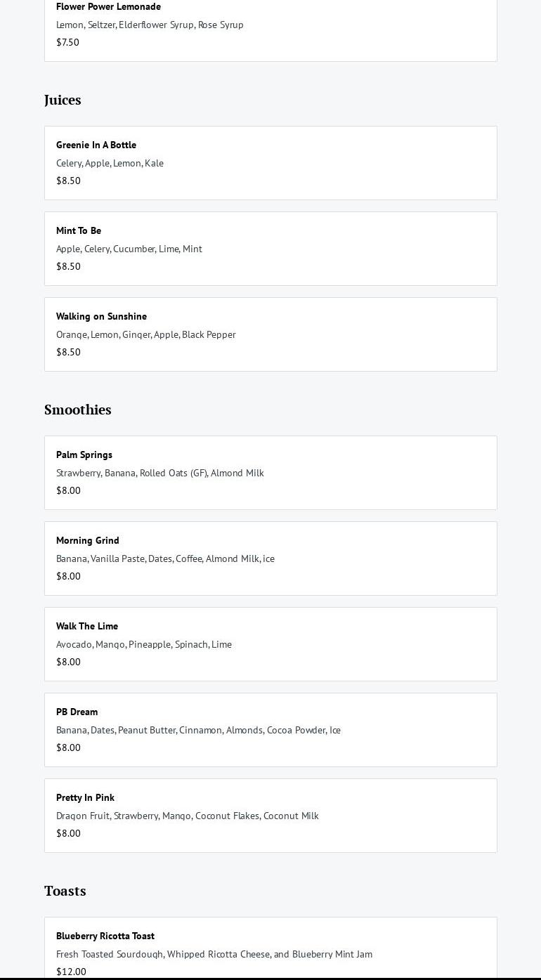Click the Flower Power Lemonade $7.50 price
This screenshot has height=980, width=541.
(x=67, y=42)
